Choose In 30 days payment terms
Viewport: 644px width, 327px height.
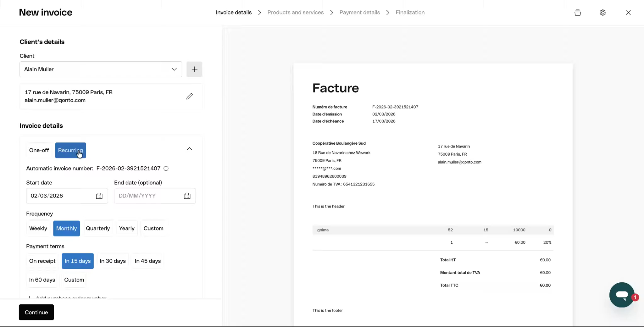pos(113,261)
